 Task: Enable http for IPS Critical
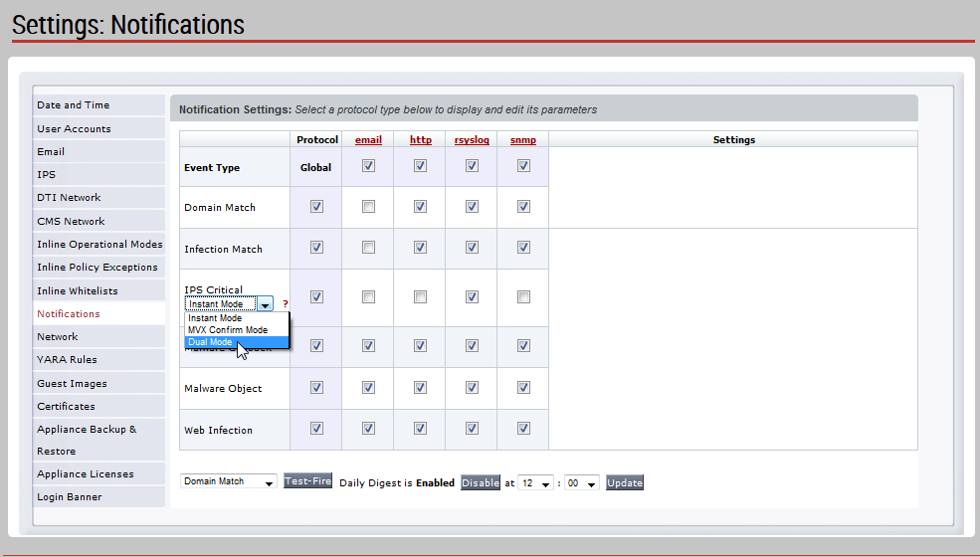[421, 297]
